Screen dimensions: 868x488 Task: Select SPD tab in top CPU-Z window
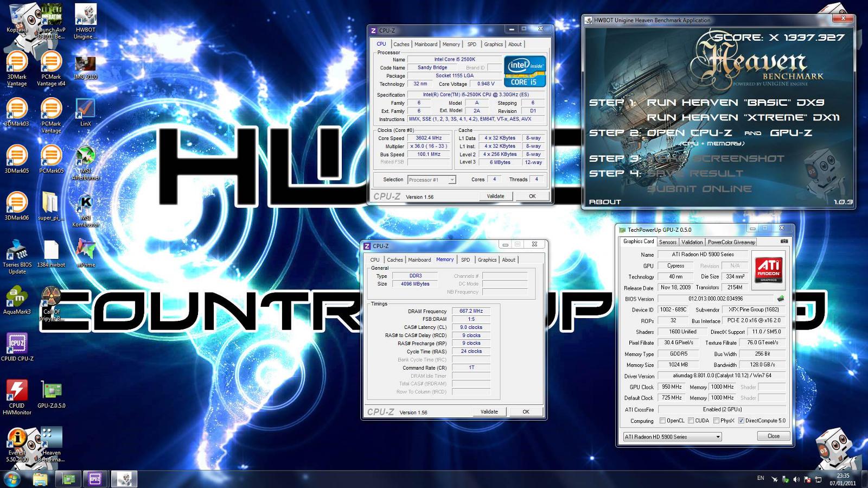472,45
